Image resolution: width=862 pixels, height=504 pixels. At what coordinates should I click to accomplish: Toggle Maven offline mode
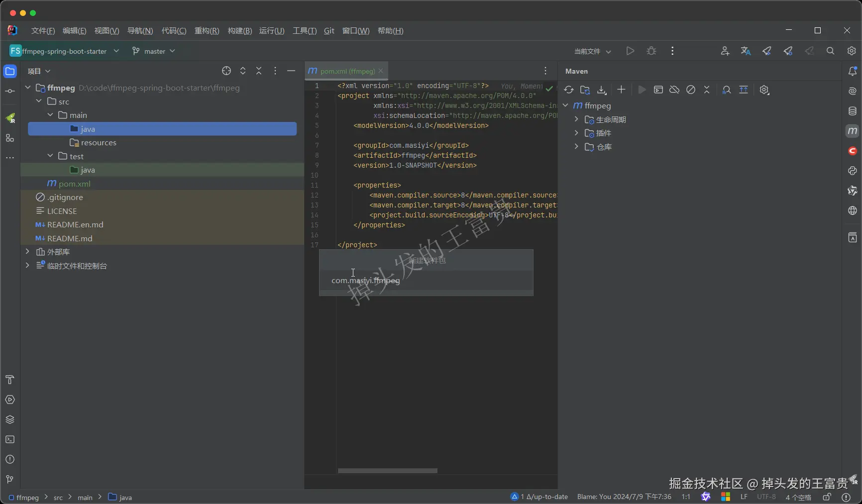[674, 90]
